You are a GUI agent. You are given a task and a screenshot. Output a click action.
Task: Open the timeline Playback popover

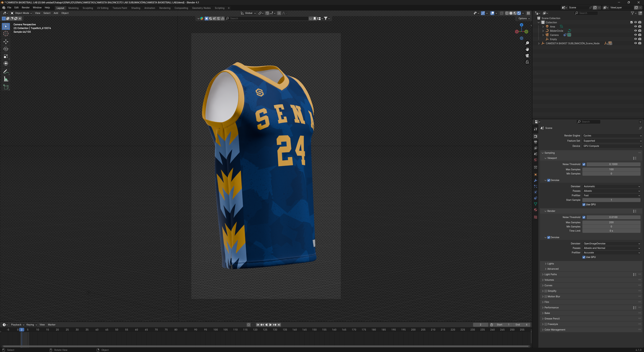(17, 325)
